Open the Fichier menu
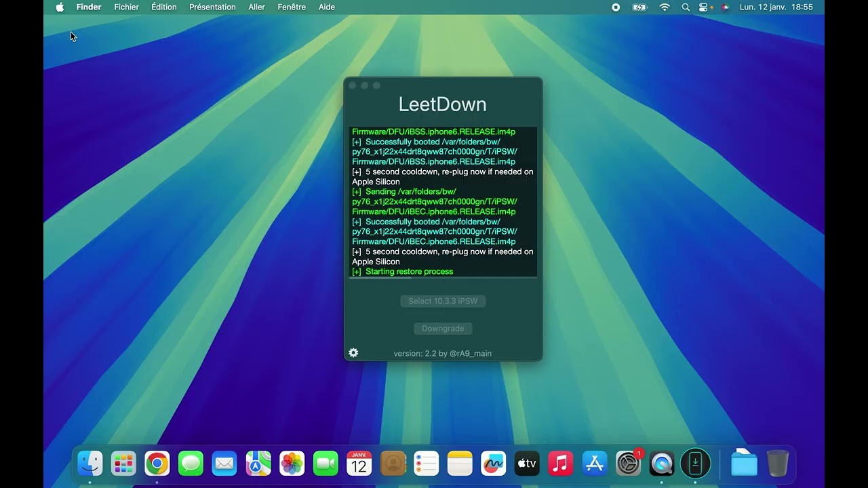The height and width of the screenshot is (488, 868). (x=127, y=7)
